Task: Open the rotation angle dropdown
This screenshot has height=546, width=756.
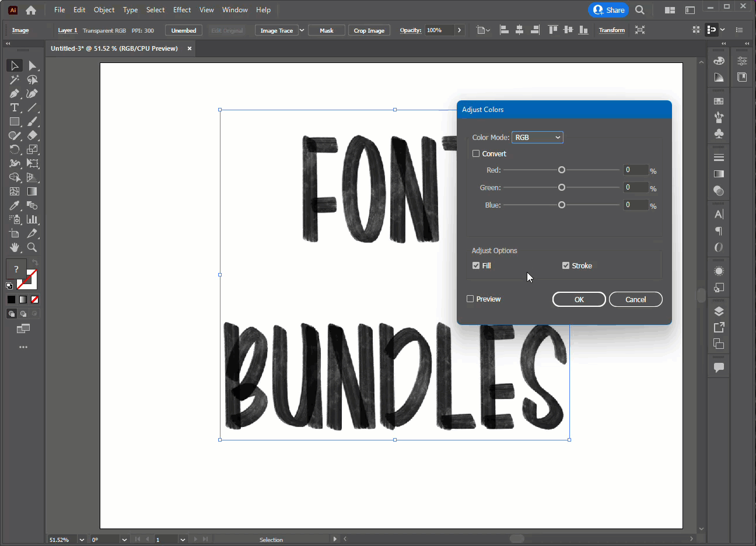Action: (x=124, y=540)
